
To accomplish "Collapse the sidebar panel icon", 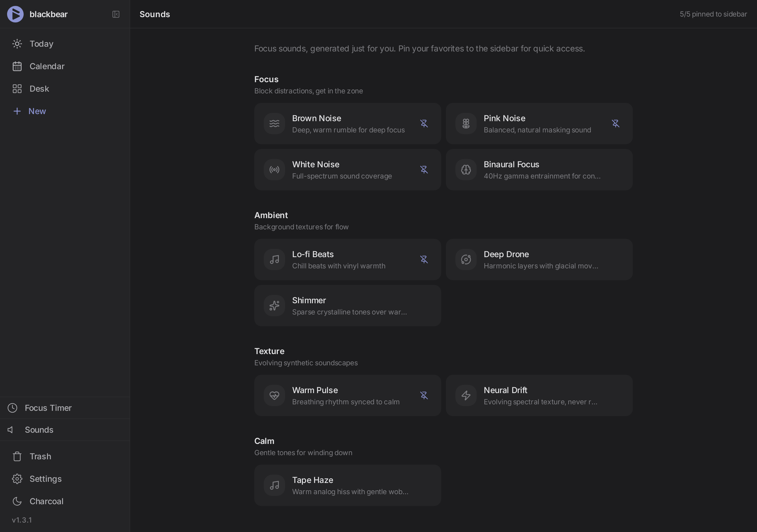I will pyautogui.click(x=116, y=14).
